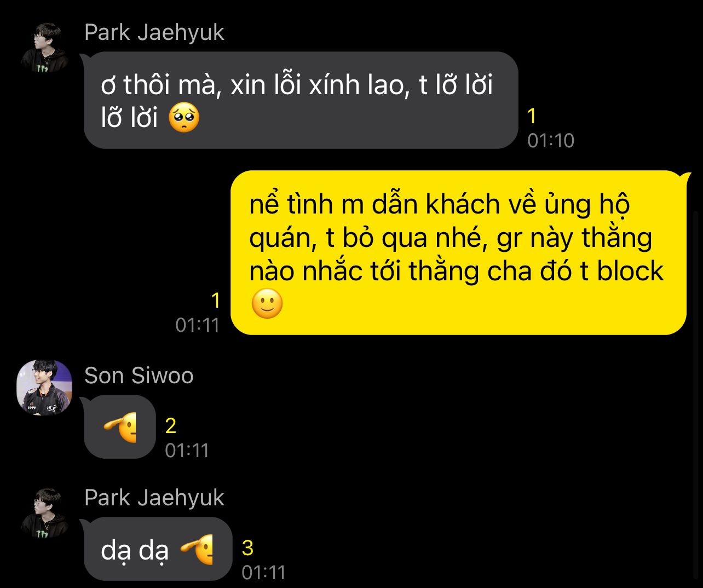Screen dimensions: 703x588
Task: Click the pleading face emoji in first message
Action: [x=183, y=118]
